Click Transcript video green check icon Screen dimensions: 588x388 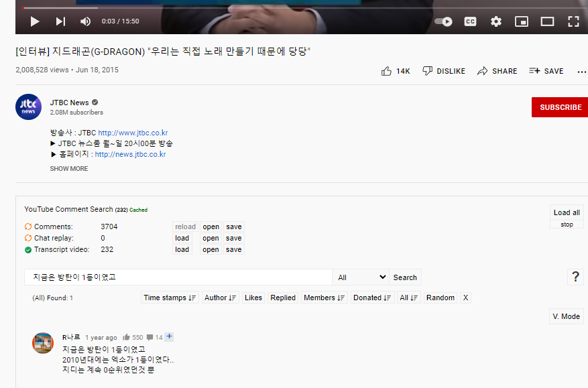pos(28,250)
